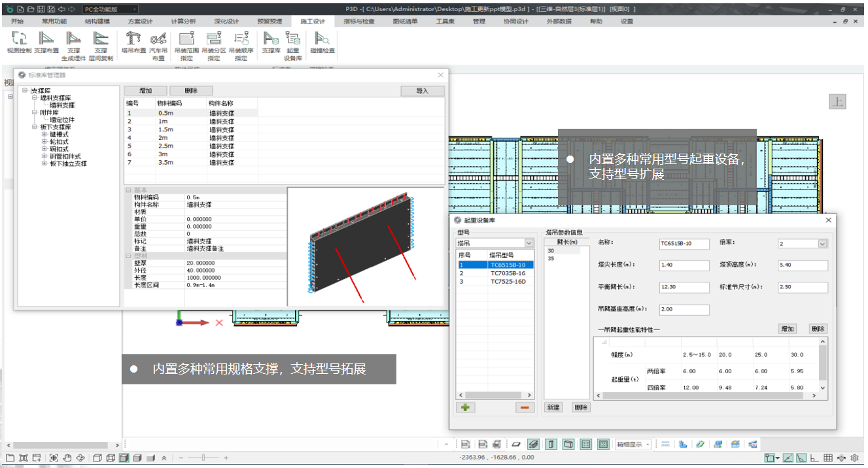Viewport: 868px width, 468px height.
Task: Click the 吊装顺序指定 ribbon icon
Action: 241,39
